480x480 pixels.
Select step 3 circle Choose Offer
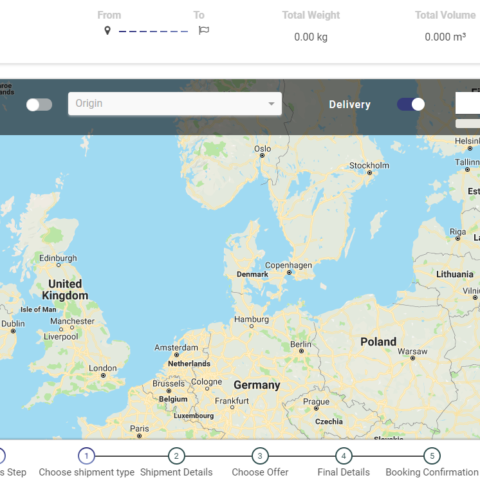tap(260, 456)
